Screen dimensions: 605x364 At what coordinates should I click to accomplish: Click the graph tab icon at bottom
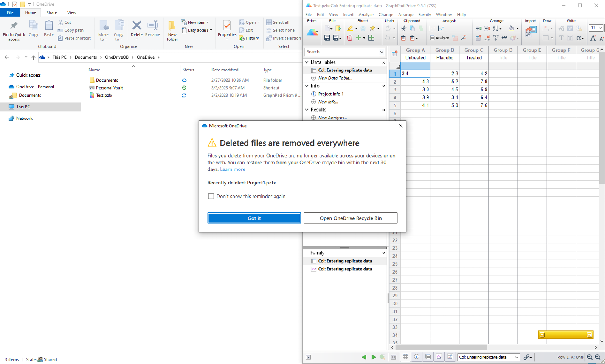[x=439, y=357]
